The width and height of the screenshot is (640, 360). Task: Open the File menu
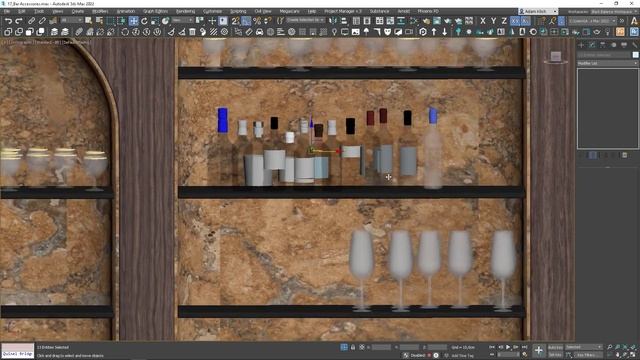click(x=7, y=11)
